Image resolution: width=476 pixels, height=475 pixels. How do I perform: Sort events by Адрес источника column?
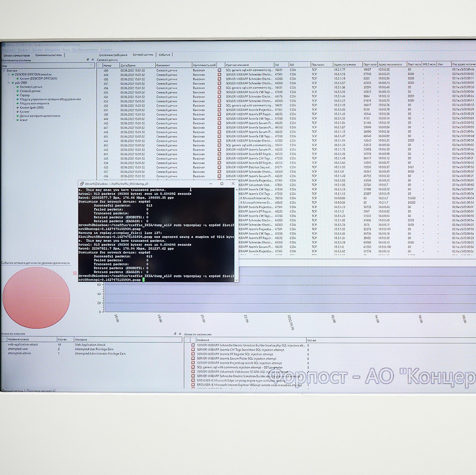coord(348,64)
